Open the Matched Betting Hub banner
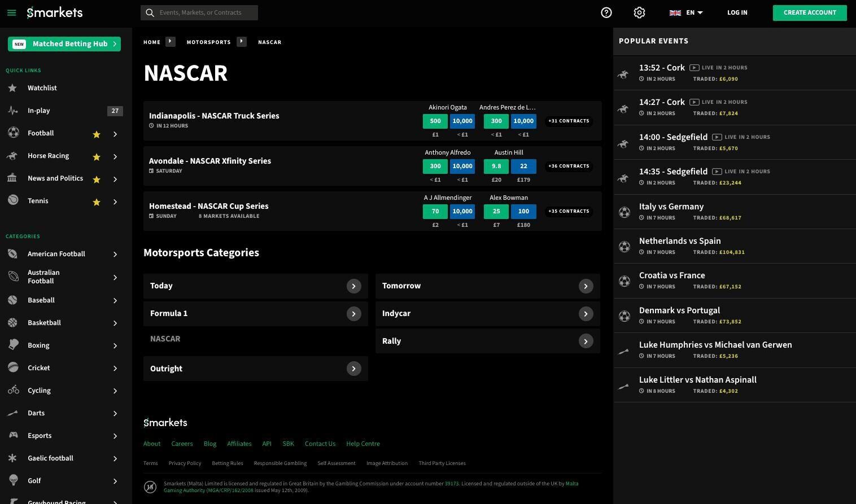 [64, 43]
